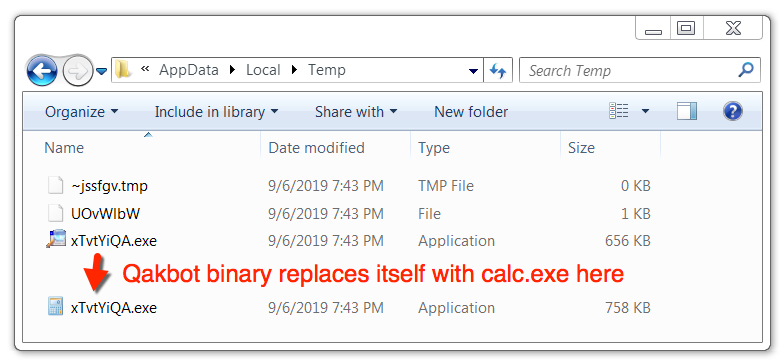The image size is (784, 362).
Task: Open the Share with menu
Action: tap(356, 112)
